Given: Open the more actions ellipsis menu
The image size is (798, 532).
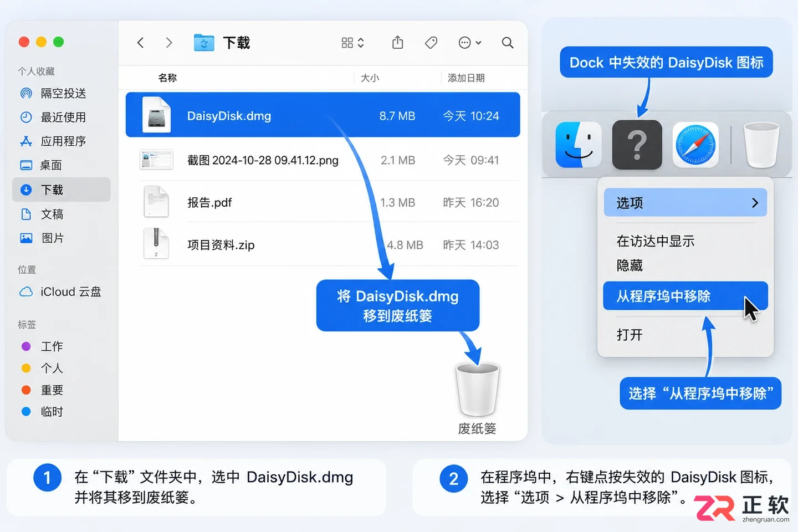Looking at the screenshot, I should [x=470, y=43].
